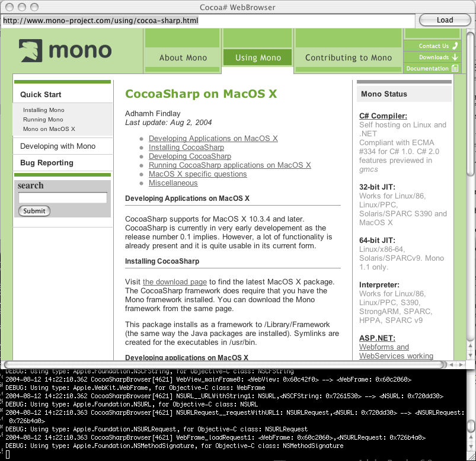Click the 32-bit JIT heading
This screenshot has height=461, width=476.
378,187
